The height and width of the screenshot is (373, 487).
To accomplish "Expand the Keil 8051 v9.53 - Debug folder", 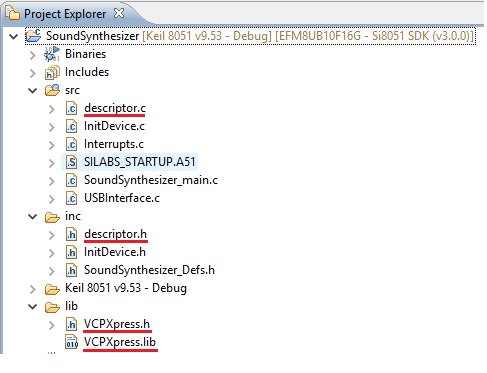I will coord(32,289).
